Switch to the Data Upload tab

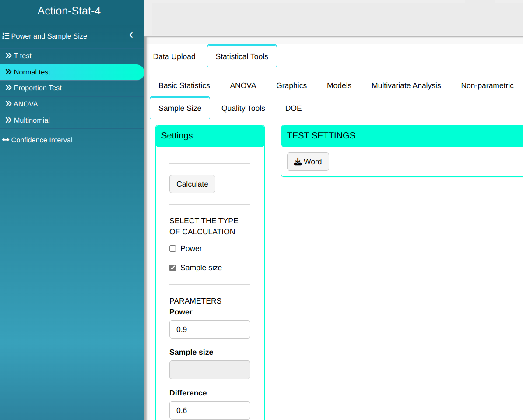coord(174,57)
